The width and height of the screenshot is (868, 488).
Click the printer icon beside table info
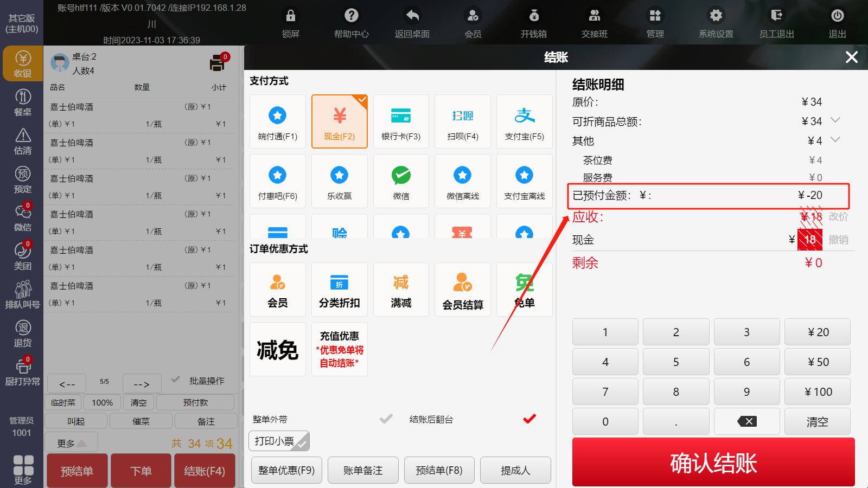click(x=218, y=64)
